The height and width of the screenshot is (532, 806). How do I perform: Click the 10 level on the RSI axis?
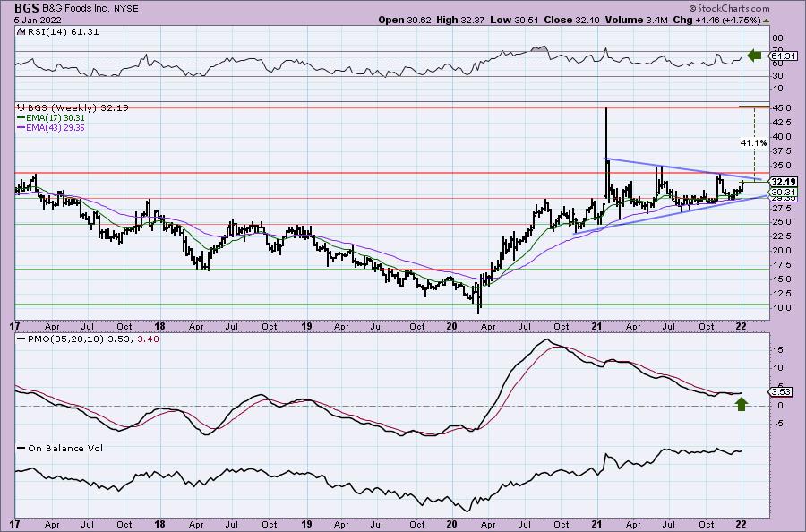(777, 89)
